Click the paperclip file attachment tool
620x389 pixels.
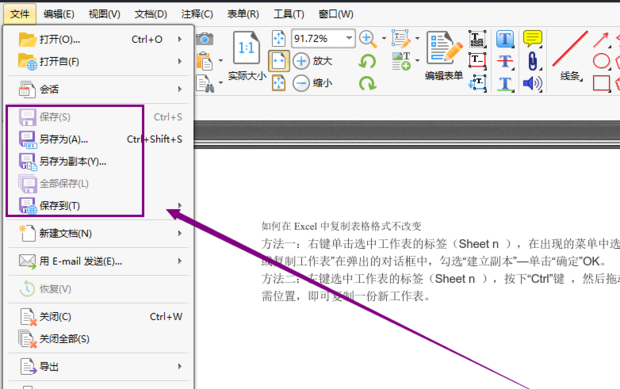pyautogui.click(x=532, y=61)
